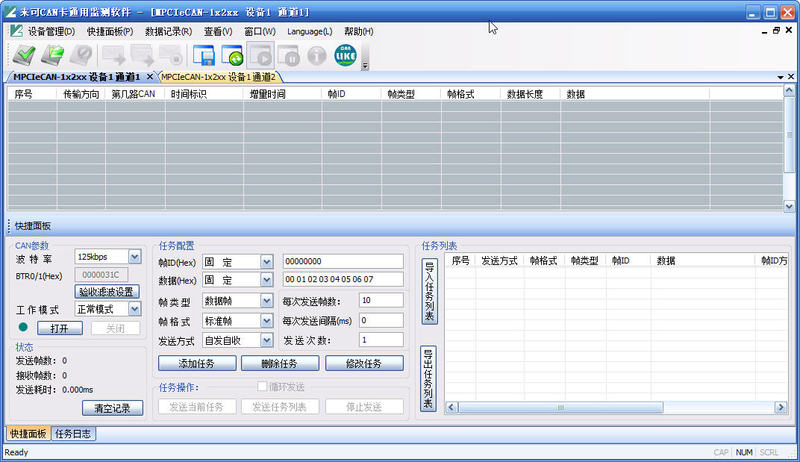Click the green checkmark device select toolbar icon
This screenshot has height=462, width=800.
pyautogui.click(x=23, y=55)
